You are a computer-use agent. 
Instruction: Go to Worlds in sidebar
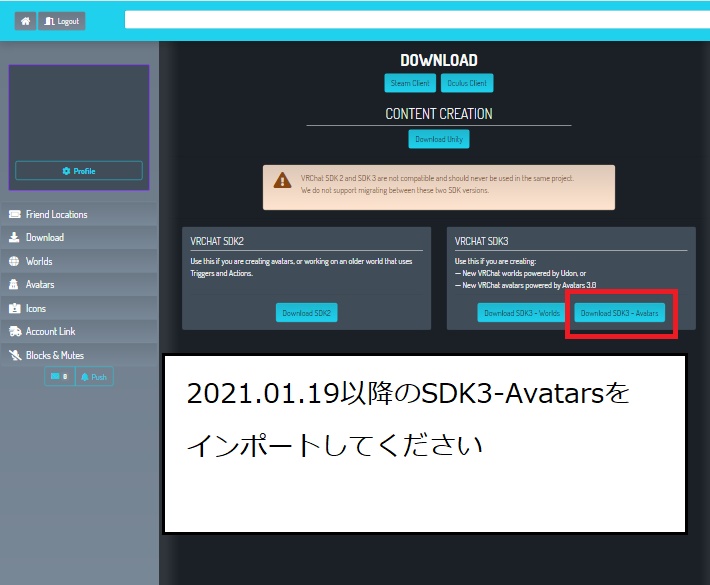click(79, 261)
